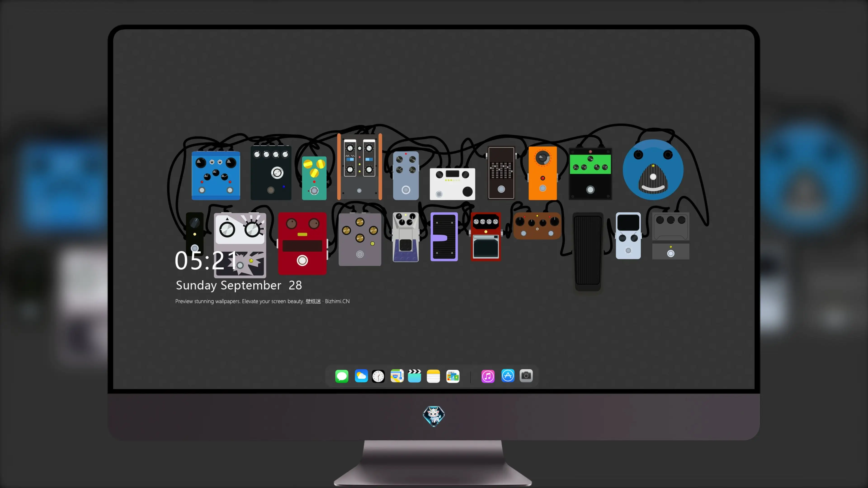
Task: Open the Passbook cards icon in dock
Action: [453, 376]
